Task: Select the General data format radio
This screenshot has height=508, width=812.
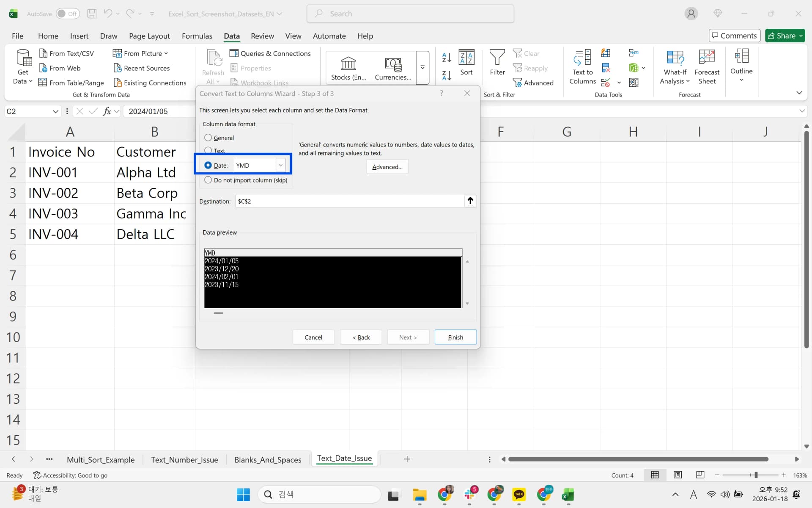Action: (x=208, y=138)
